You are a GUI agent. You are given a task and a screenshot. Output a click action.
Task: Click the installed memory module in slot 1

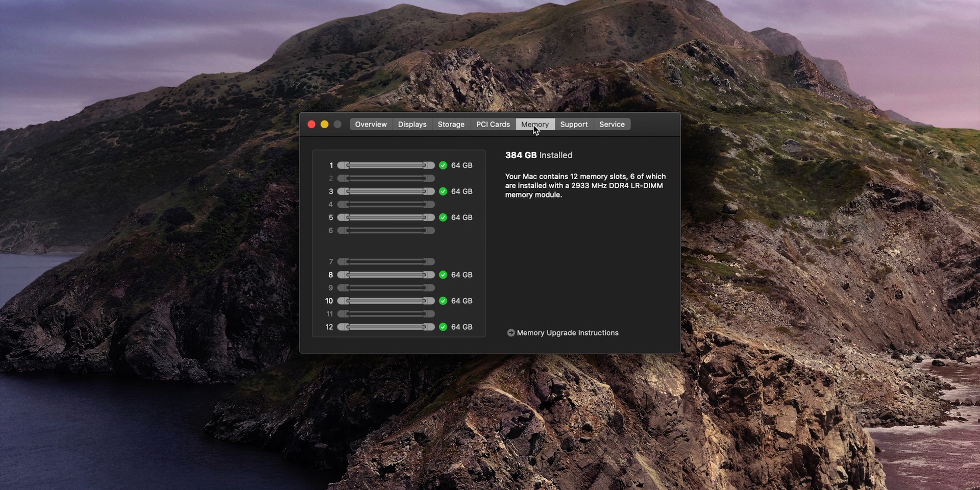pos(386,165)
